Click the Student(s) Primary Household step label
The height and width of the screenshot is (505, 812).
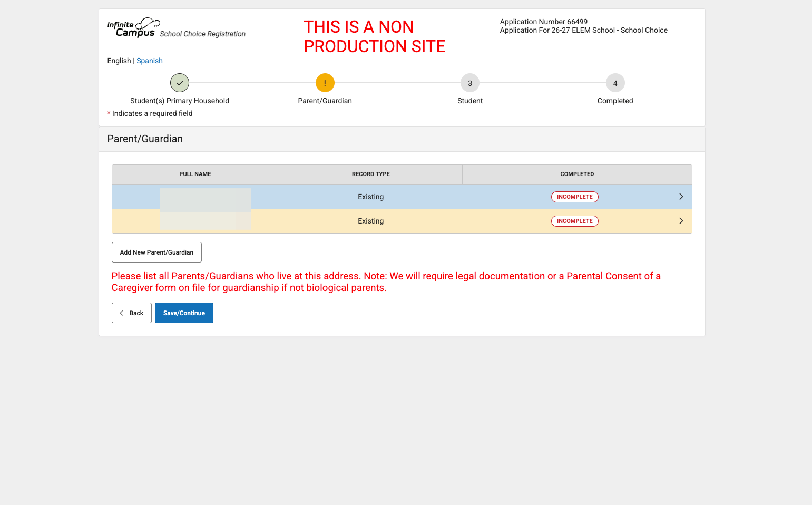180,101
